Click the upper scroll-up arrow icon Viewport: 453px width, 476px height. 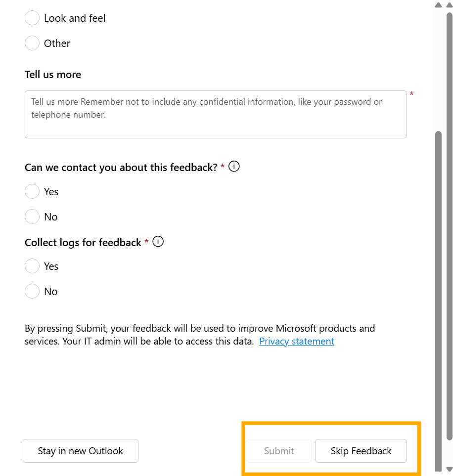(x=449, y=4)
